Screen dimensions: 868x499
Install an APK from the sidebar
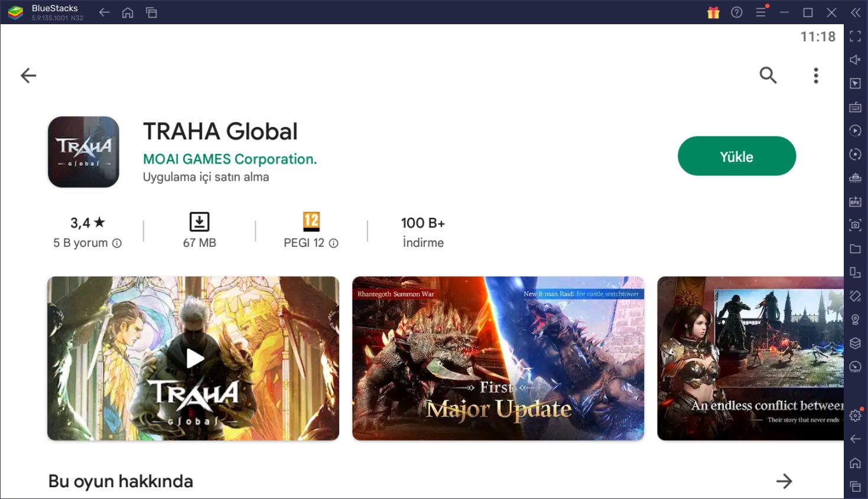click(x=855, y=201)
